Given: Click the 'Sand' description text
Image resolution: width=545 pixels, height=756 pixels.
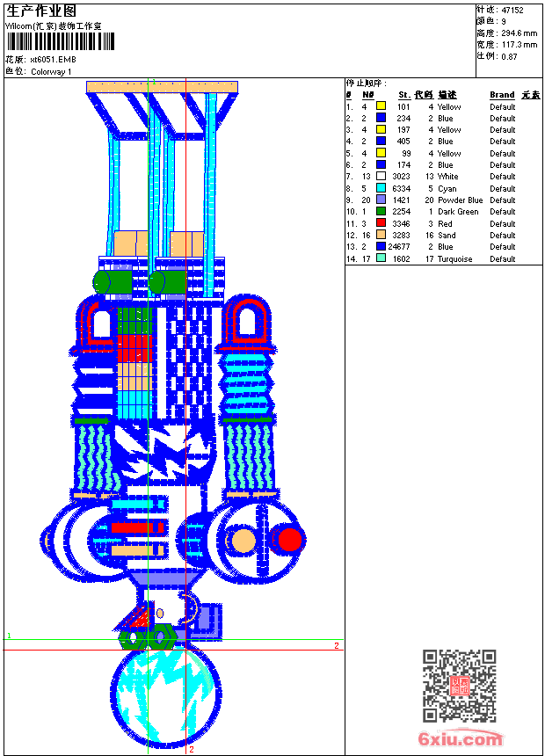Looking at the screenshot, I should click(447, 236).
